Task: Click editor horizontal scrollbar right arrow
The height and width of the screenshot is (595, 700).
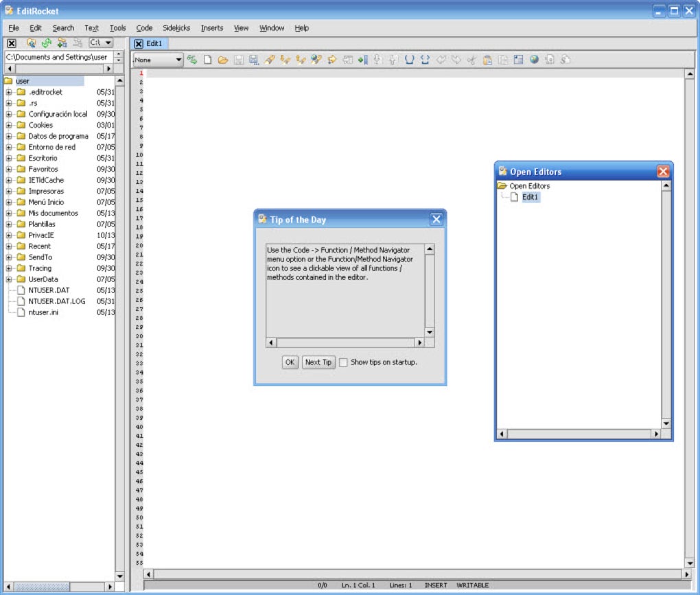Action: (688, 574)
